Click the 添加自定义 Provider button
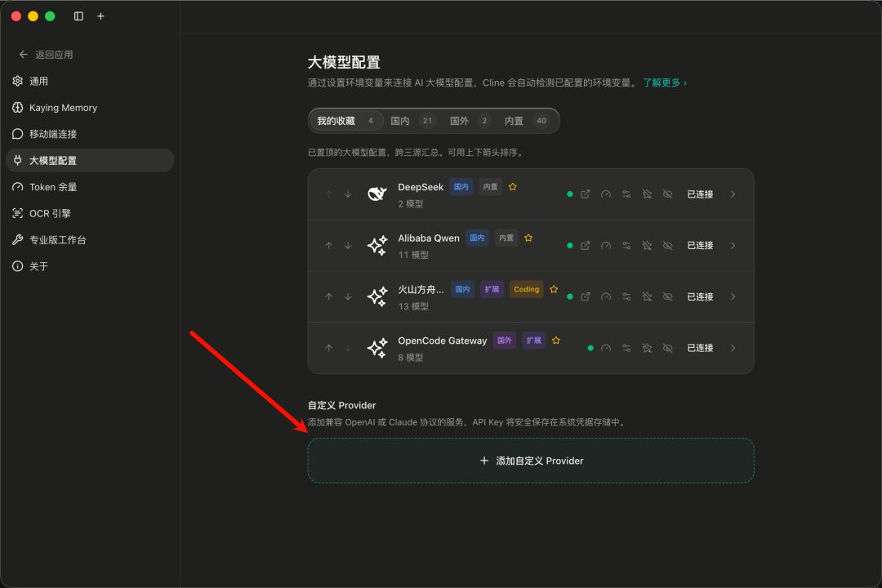This screenshot has width=882, height=588. [531, 461]
